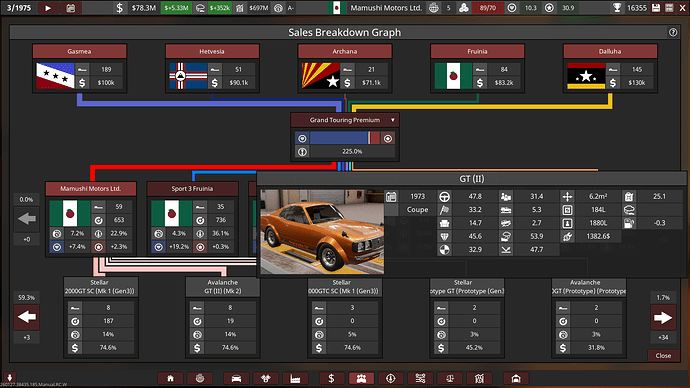The height and width of the screenshot is (388, 690).
Task: Click the Dalluha sales count 145
Action: pyautogui.click(x=637, y=70)
